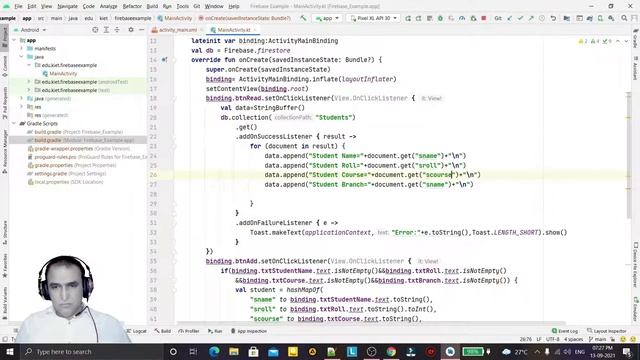The image size is (640, 360).
Task: Expand the manifests folder
Action: pyautogui.click(x=22, y=49)
